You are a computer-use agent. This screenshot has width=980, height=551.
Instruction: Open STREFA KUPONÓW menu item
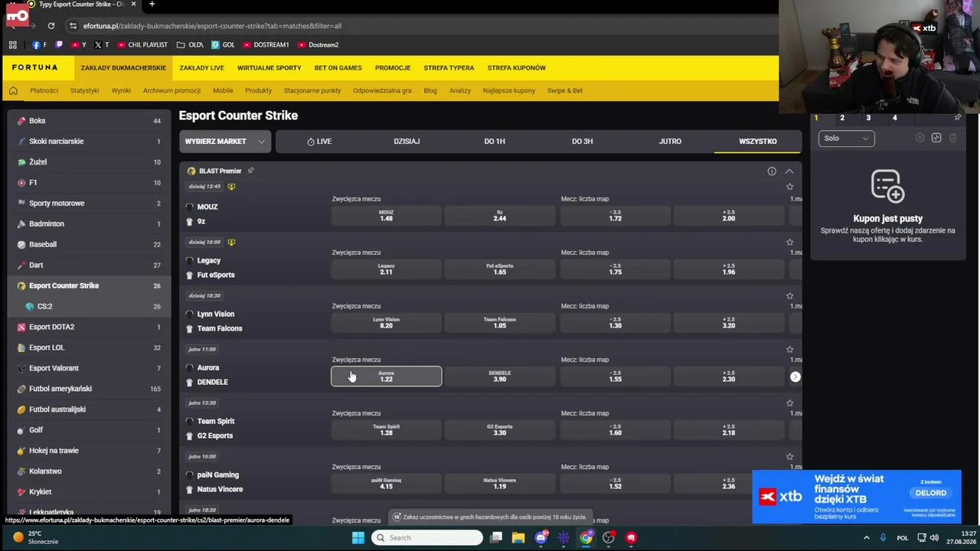517,68
